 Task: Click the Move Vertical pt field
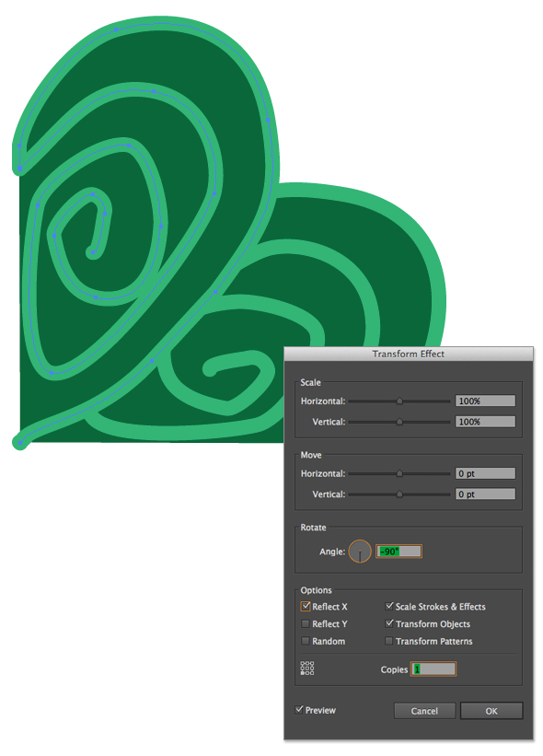(x=485, y=494)
